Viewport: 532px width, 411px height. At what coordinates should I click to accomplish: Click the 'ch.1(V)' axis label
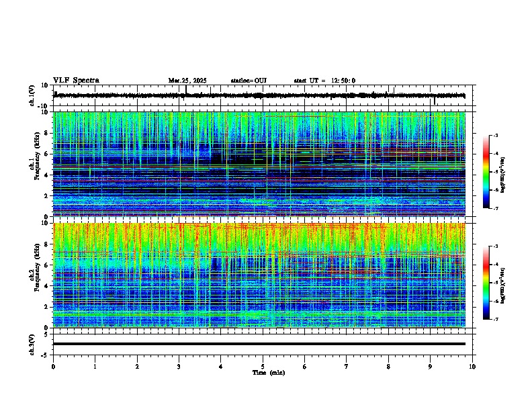(32, 95)
